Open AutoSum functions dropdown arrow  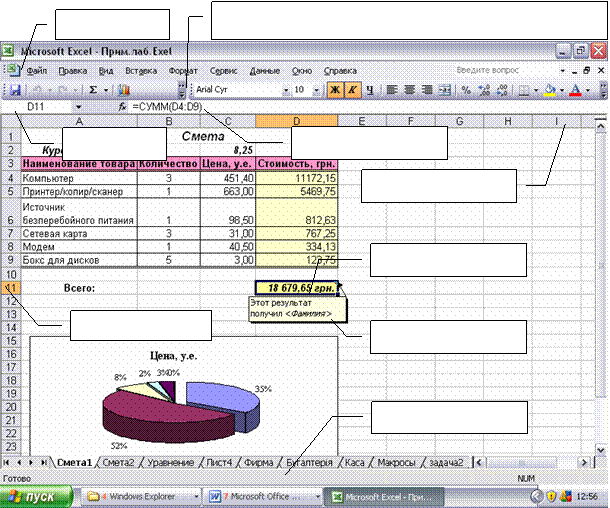pos(106,91)
